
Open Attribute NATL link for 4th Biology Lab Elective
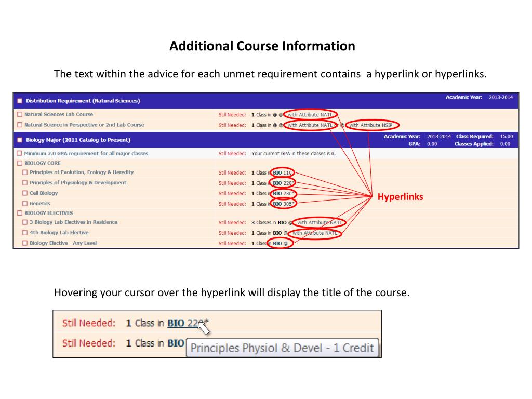[315, 233]
